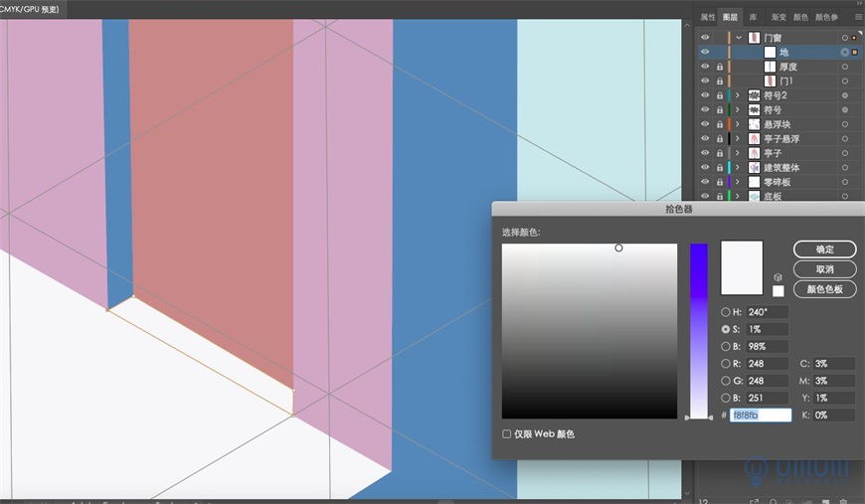The width and height of the screenshot is (865, 504).
Task: Click the target circle for 悬浮块 layer
Action: [844, 124]
